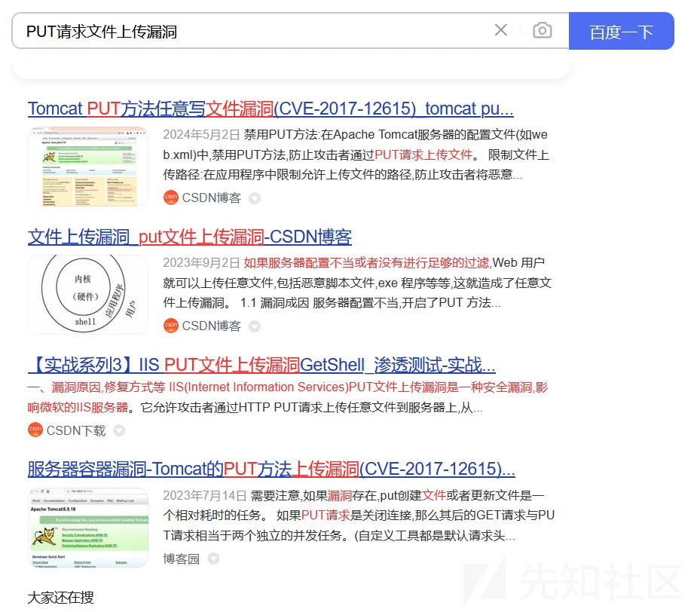The width and height of the screenshot is (700, 612).
Task: Open the Tomcat PUT方法任意写文件漏洞 result
Action: (271, 109)
